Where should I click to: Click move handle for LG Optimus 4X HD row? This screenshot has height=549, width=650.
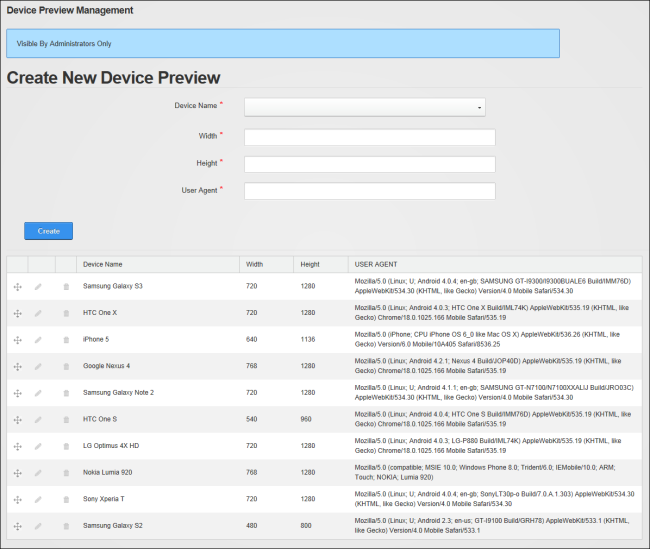(17, 446)
